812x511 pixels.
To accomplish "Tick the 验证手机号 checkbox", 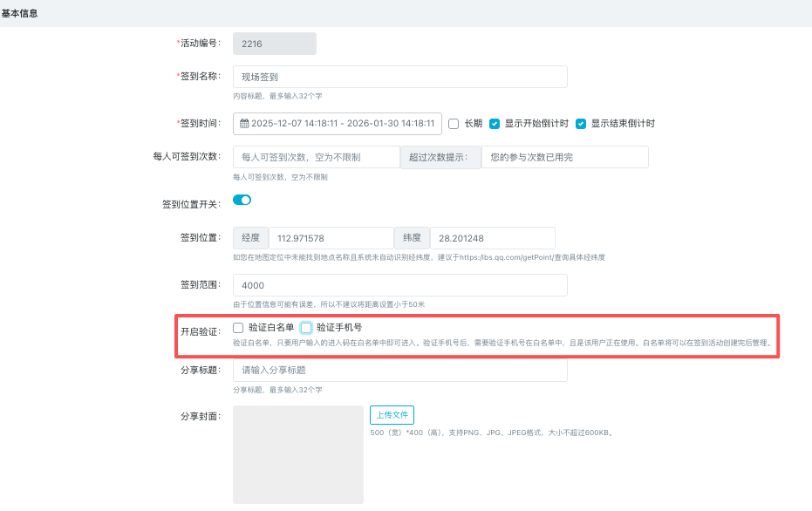I will 306,328.
